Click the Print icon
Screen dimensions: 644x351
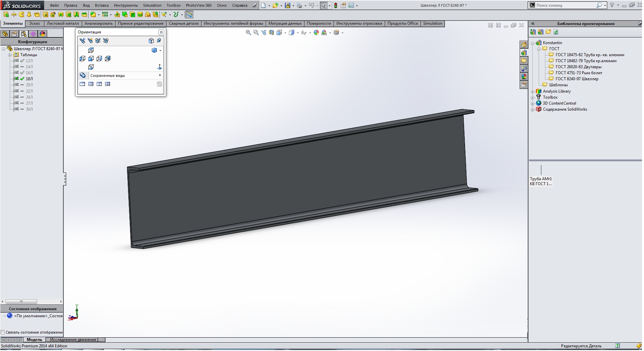pyautogui.click(x=299, y=5)
